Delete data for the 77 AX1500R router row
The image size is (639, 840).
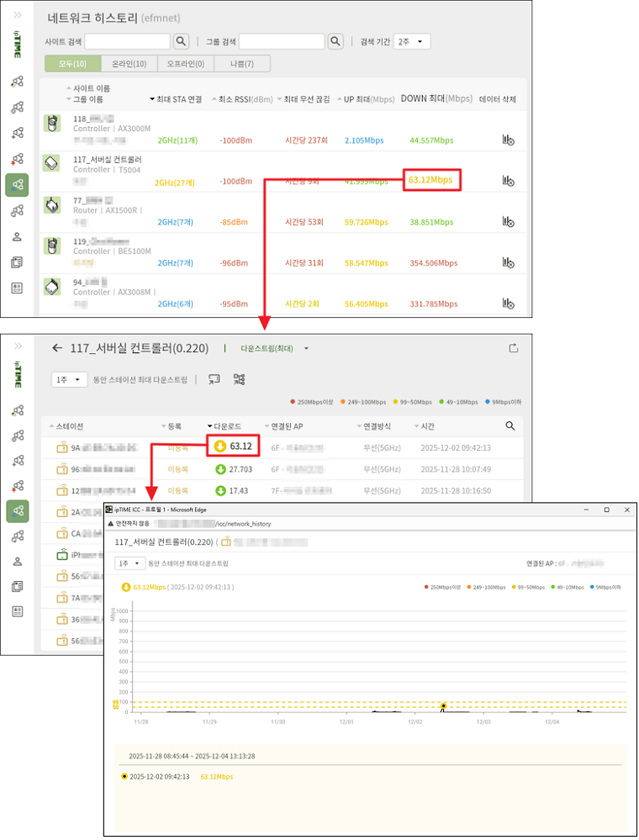coord(509,222)
